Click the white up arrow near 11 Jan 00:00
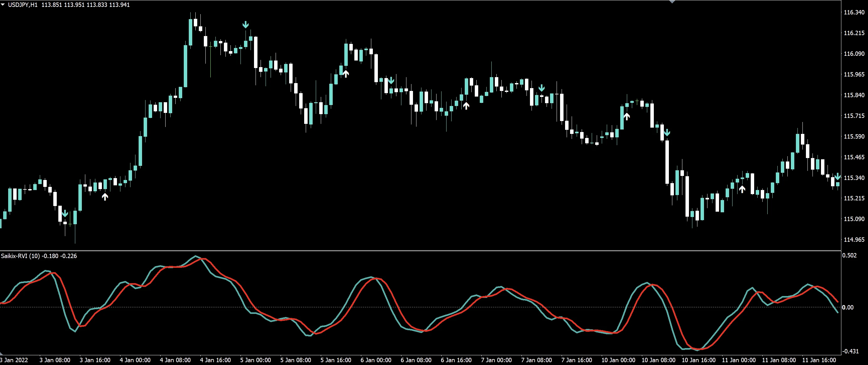This screenshot has width=868, height=365. (742, 189)
